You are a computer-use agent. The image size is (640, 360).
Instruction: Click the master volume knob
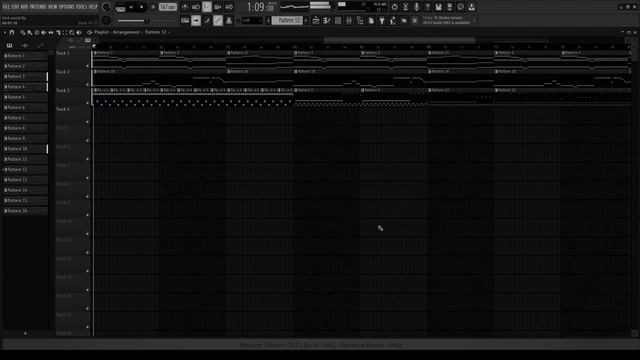coord(106,7)
